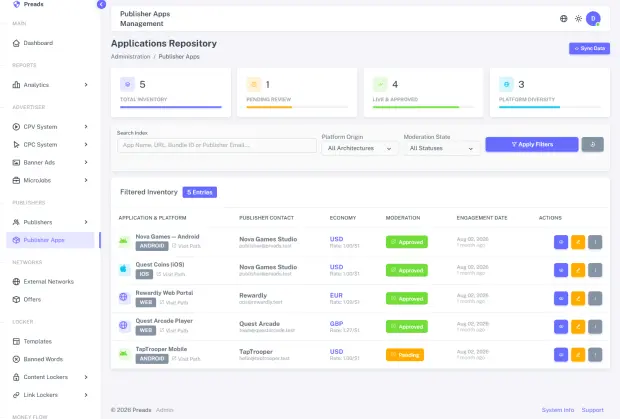This screenshot has width=620, height=419.
Task: Open the Moderation State dropdown
Action: coord(441,148)
